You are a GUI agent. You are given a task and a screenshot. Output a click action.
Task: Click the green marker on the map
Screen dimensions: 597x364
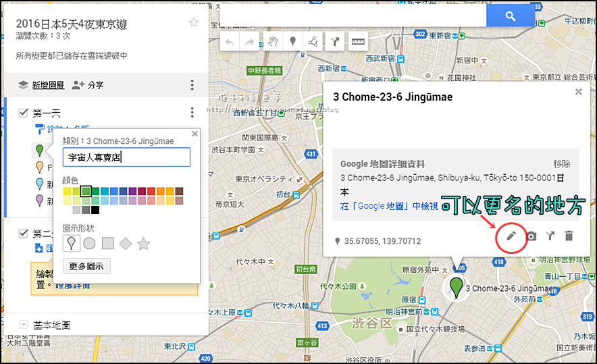coord(456,287)
